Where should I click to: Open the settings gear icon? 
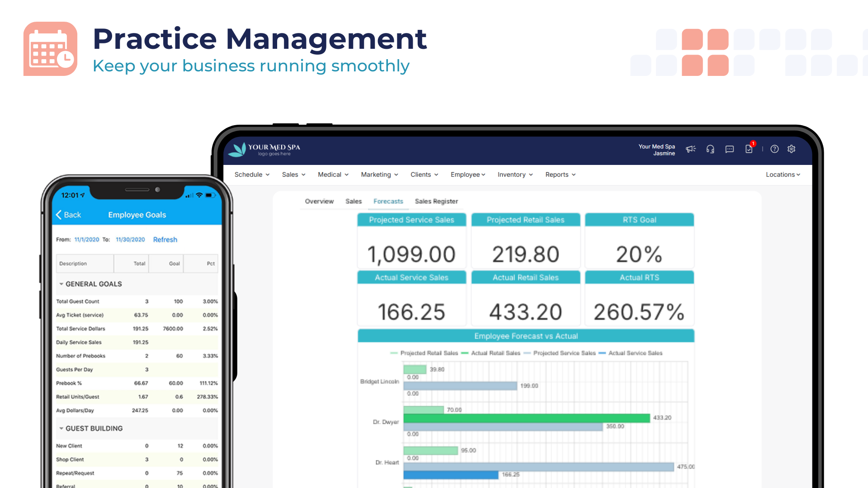point(791,149)
